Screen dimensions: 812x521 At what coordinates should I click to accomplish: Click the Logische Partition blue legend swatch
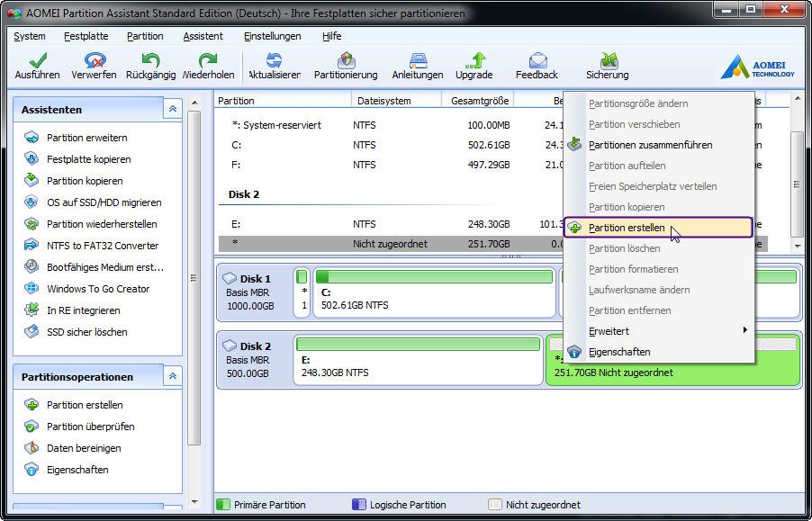(x=358, y=505)
